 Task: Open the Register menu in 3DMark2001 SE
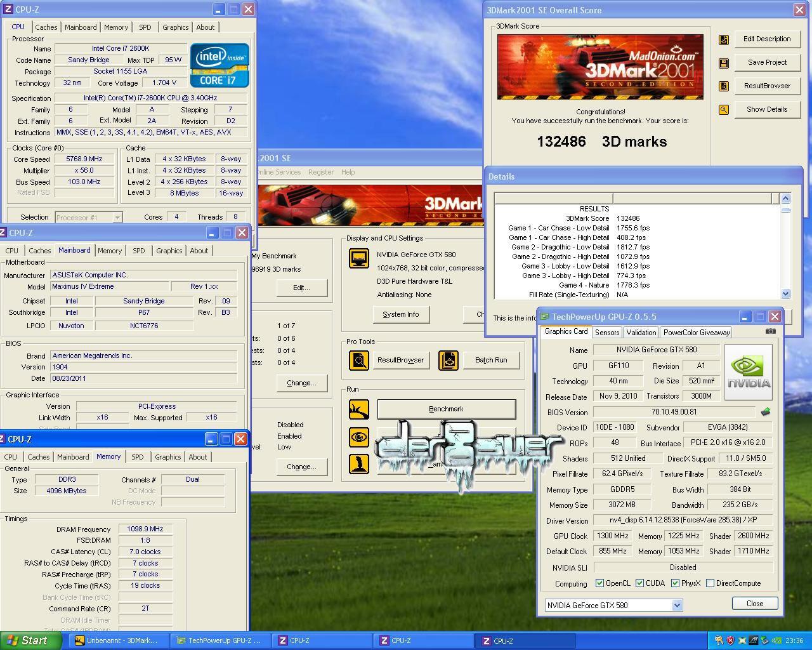click(320, 172)
